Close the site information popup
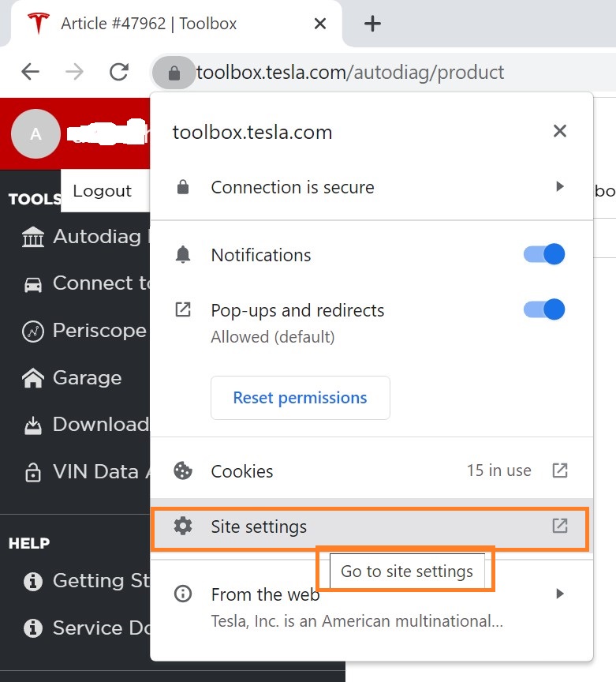 tap(560, 131)
